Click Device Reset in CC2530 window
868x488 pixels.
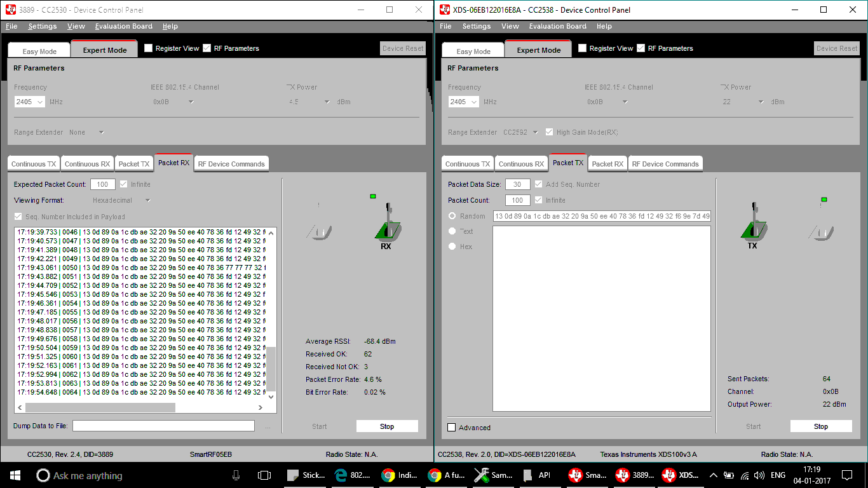pos(403,48)
